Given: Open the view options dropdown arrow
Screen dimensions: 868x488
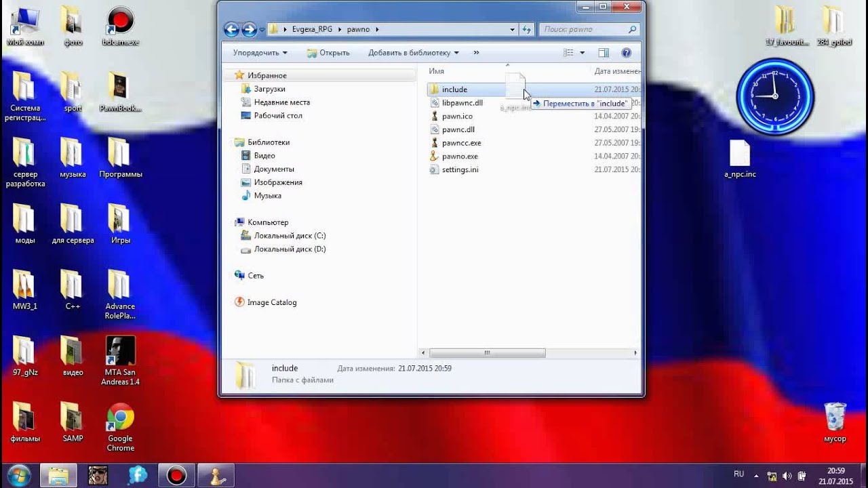Looking at the screenshot, I should (x=582, y=52).
